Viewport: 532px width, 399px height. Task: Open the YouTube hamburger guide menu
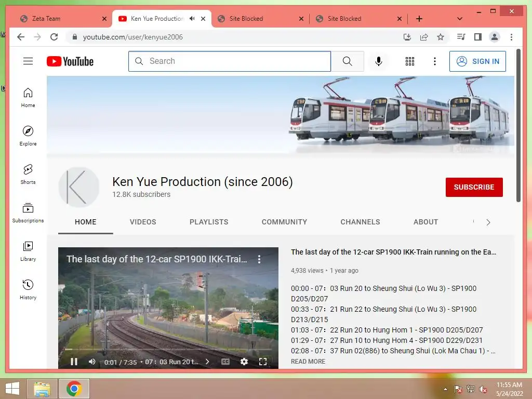pyautogui.click(x=28, y=61)
